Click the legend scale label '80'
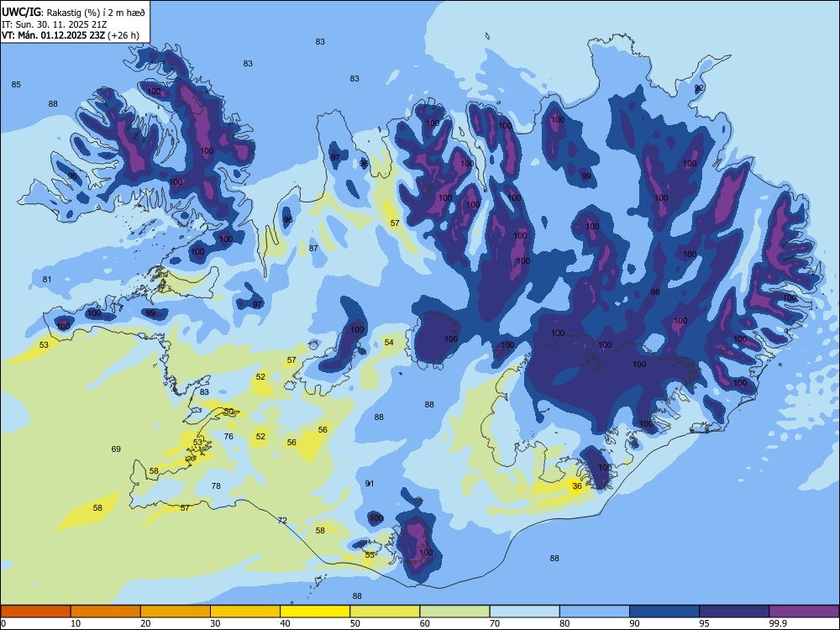Image resolution: width=840 pixels, height=630 pixels. [564, 623]
